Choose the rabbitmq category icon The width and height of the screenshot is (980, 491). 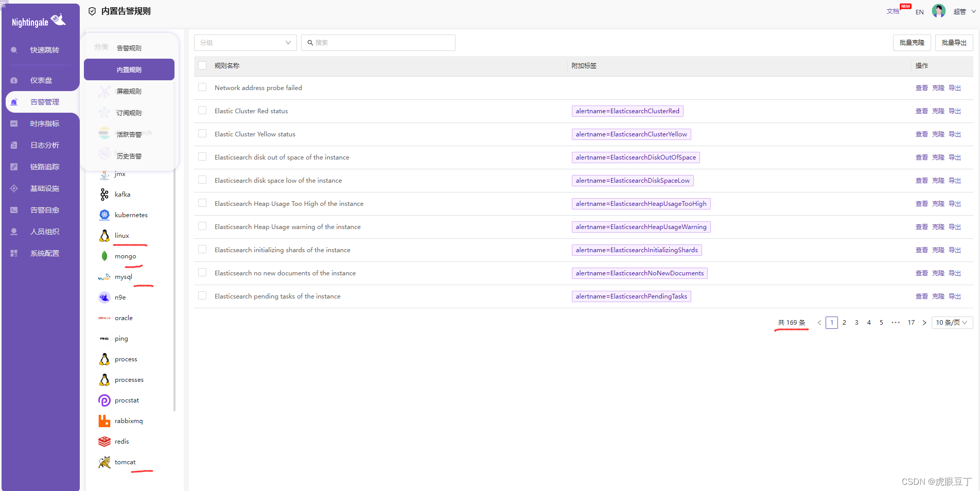[x=104, y=421]
